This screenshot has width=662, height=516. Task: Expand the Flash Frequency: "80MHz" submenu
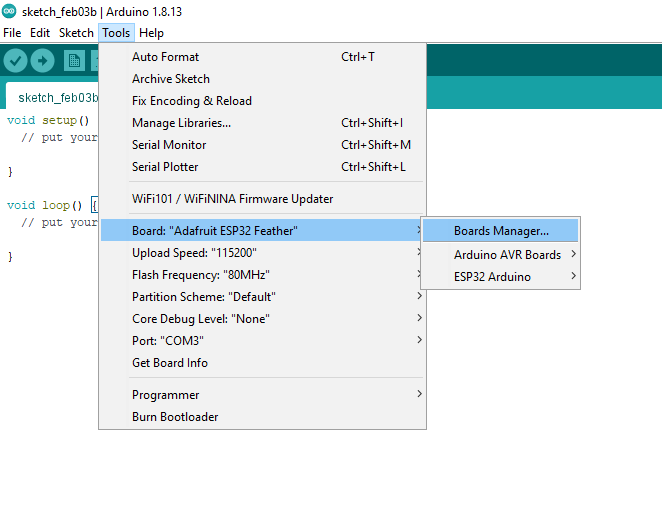(262, 275)
